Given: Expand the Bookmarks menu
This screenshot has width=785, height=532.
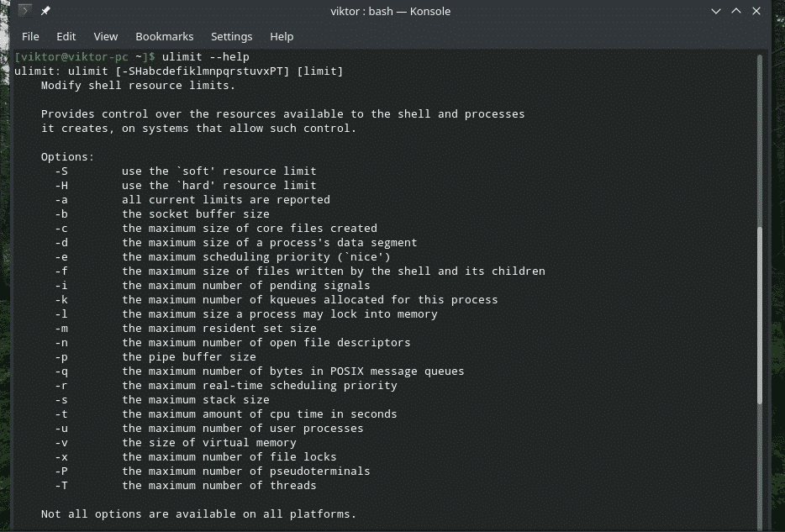Looking at the screenshot, I should pyautogui.click(x=165, y=36).
